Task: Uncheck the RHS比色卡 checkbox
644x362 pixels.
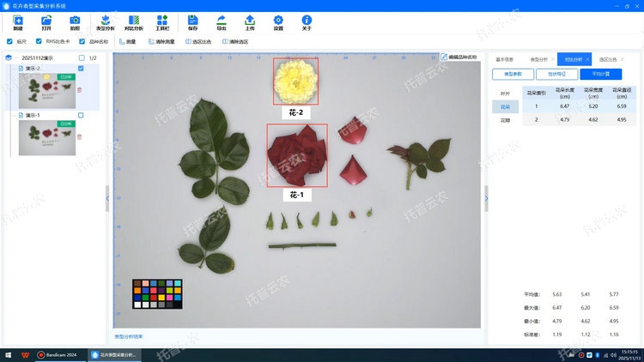Action: pos(38,40)
